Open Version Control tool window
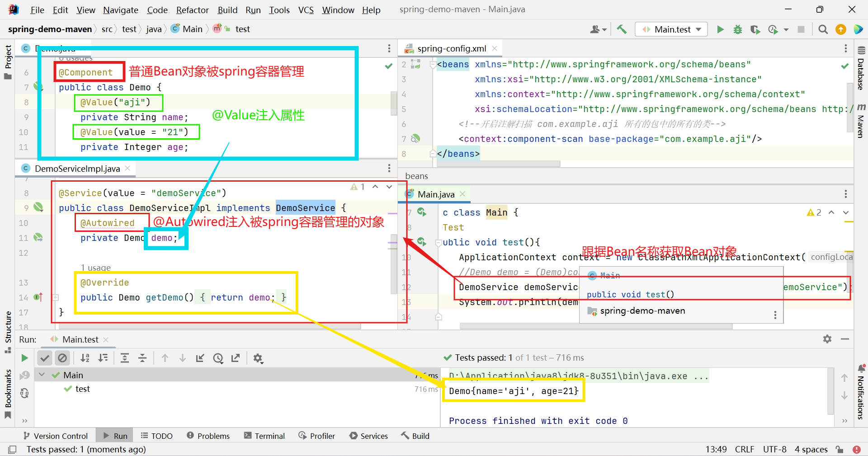Screen dimensions: 868x456 pyautogui.click(x=55, y=436)
